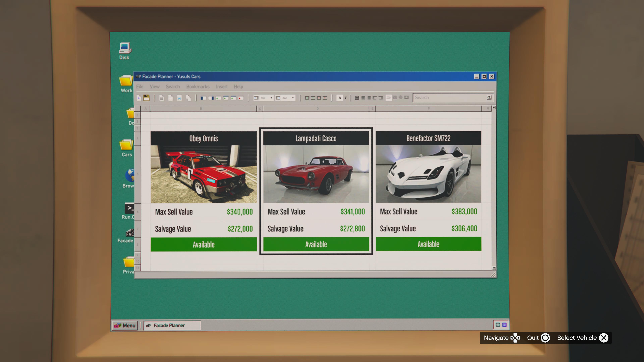Expand the 10pt size dropdown

point(271,98)
